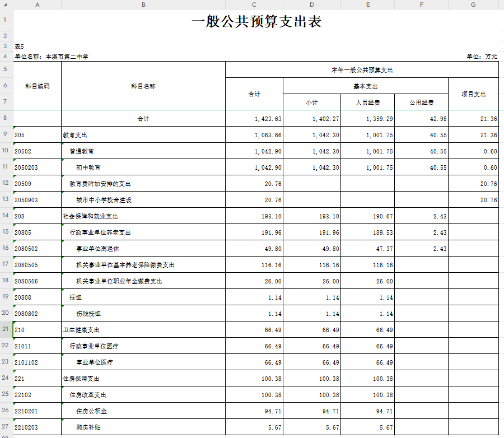
Task: Click the value 1,402.27
Action: click(312, 119)
